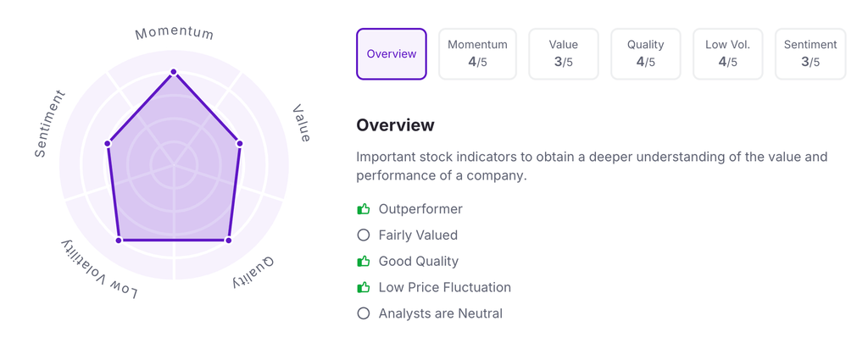Image resolution: width=868 pixels, height=343 pixels.
Task: Select the Low Vol. 4/5 tab
Action: [727, 53]
